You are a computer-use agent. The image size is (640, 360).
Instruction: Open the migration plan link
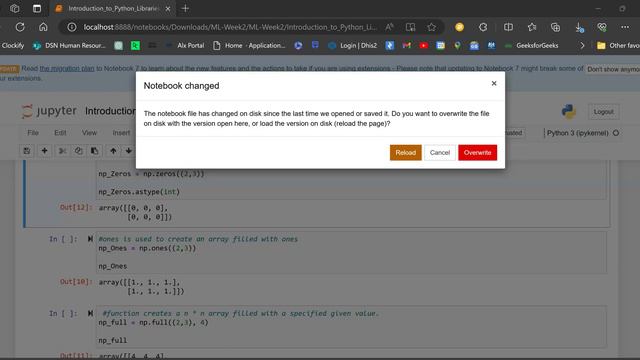pyautogui.click(x=67, y=69)
